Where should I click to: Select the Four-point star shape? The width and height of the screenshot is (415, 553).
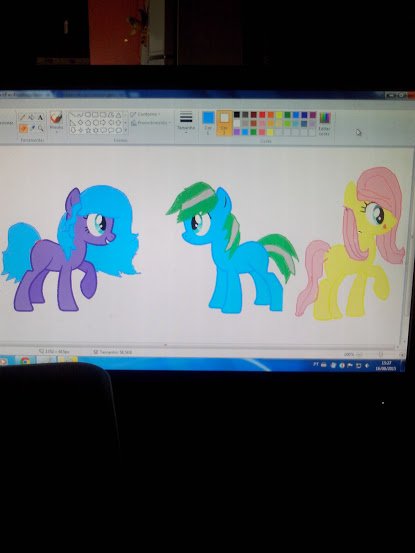point(80,130)
